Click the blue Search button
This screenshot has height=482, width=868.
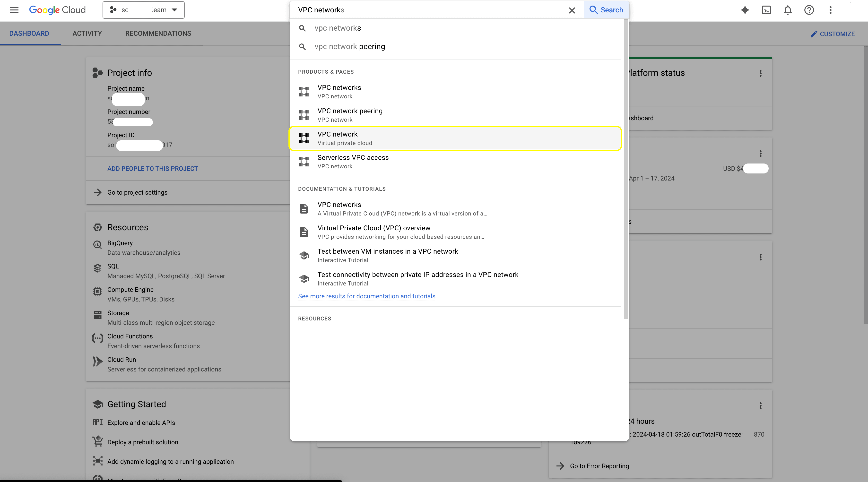coord(606,10)
